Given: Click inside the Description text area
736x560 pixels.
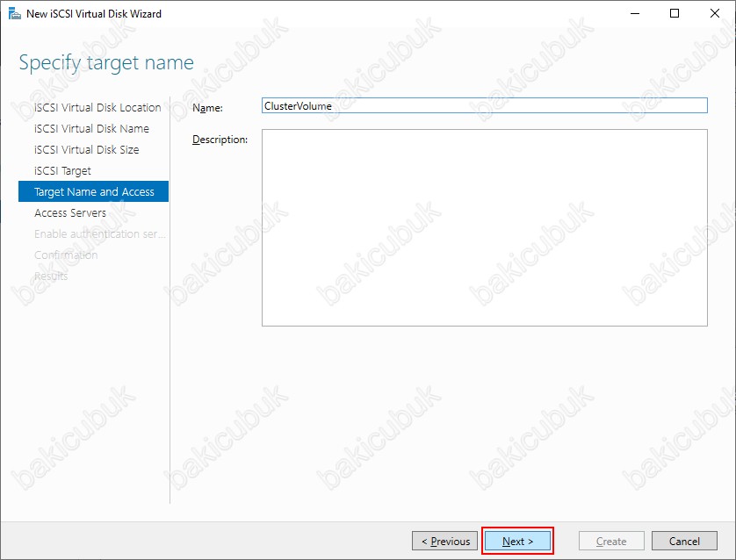Looking at the screenshot, I should point(485,227).
